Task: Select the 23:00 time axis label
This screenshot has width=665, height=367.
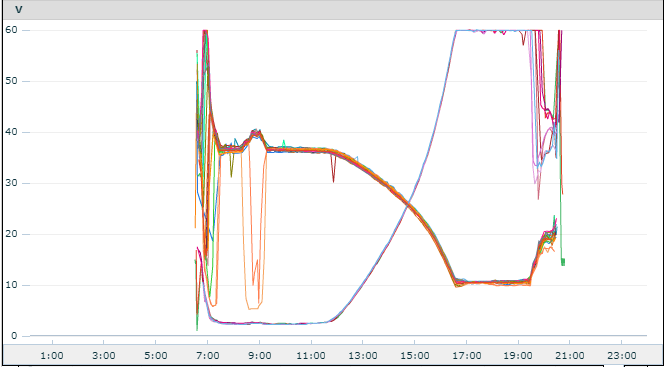Action: (621, 355)
